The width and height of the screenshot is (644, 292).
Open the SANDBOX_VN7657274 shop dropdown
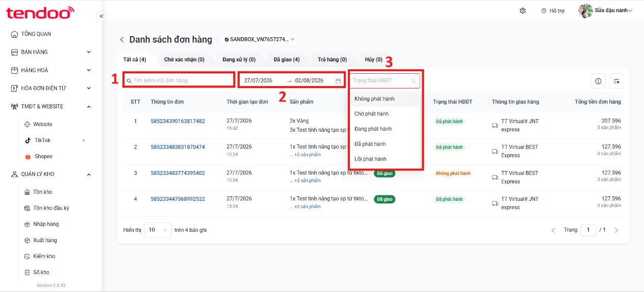(259, 39)
